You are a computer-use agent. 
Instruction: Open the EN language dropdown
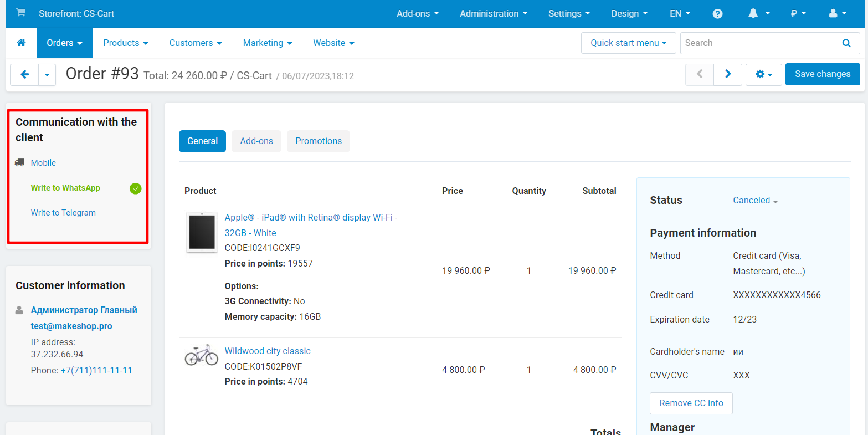point(680,14)
